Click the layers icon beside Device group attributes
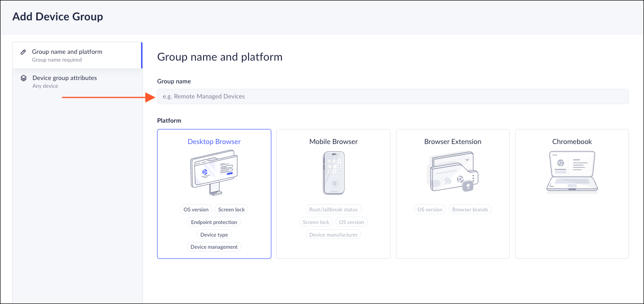Image resolution: width=644 pixels, height=304 pixels. click(23, 78)
